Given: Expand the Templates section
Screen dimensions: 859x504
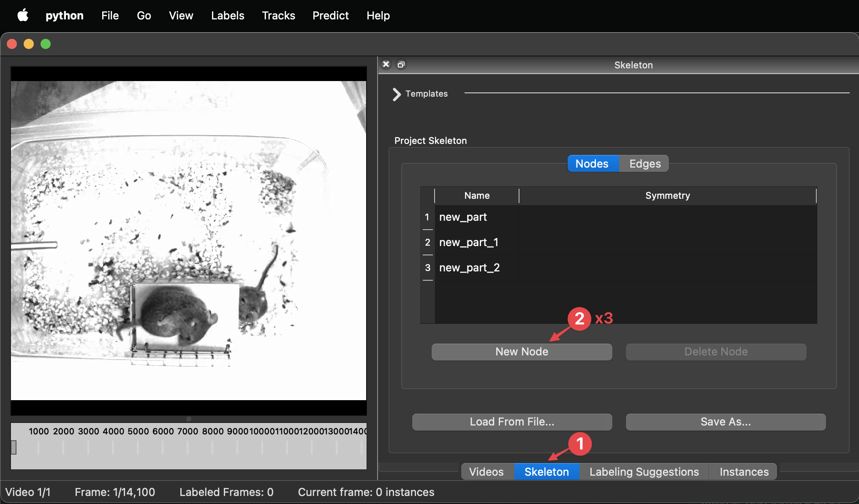Looking at the screenshot, I should click(397, 94).
